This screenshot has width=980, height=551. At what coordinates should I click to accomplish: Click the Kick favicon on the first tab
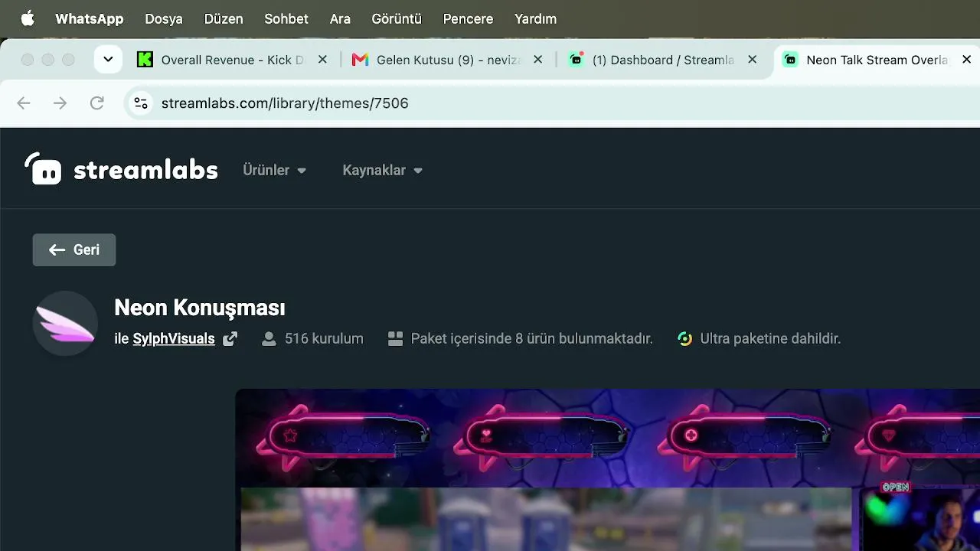145,60
